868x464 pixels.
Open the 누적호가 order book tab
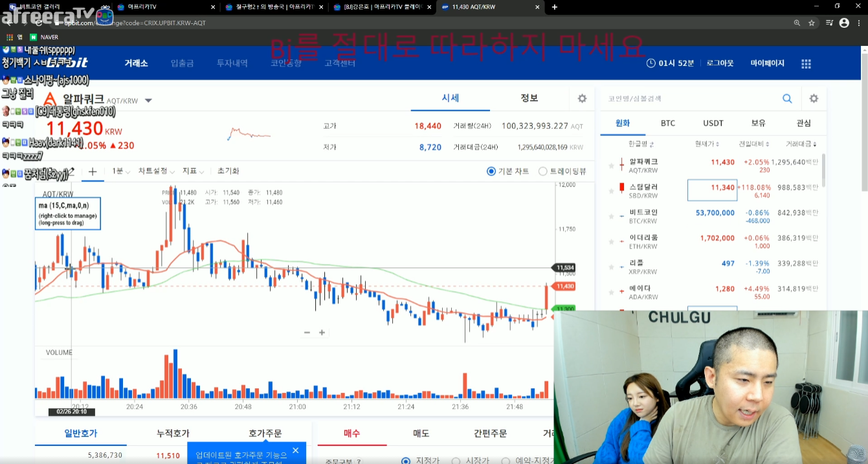pyautogui.click(x=173, y=434)
